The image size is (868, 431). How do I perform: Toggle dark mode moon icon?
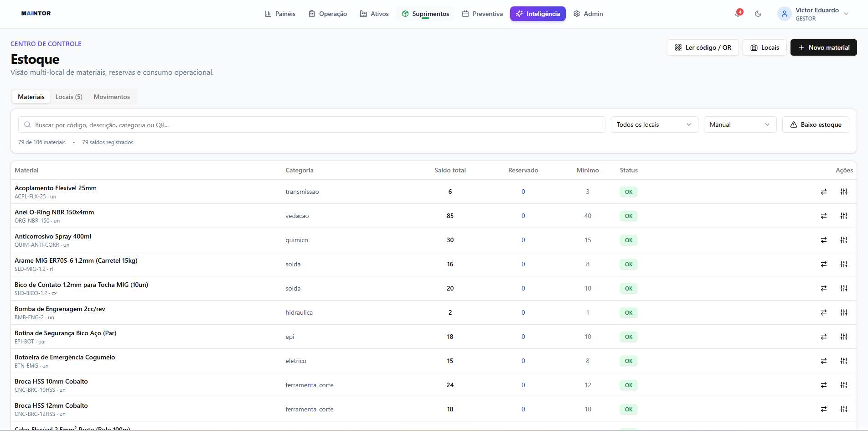[x=758, y=14]
